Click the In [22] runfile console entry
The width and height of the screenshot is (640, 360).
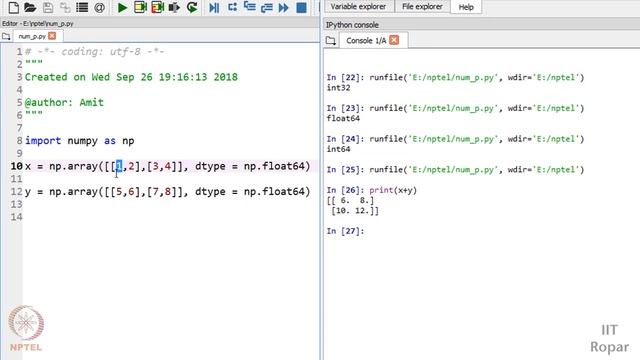(456, 78)
